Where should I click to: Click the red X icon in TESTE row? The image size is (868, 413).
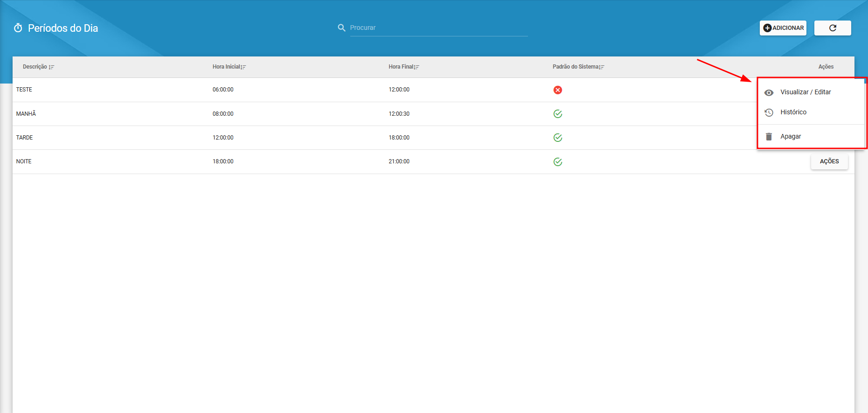pos(557,90)
